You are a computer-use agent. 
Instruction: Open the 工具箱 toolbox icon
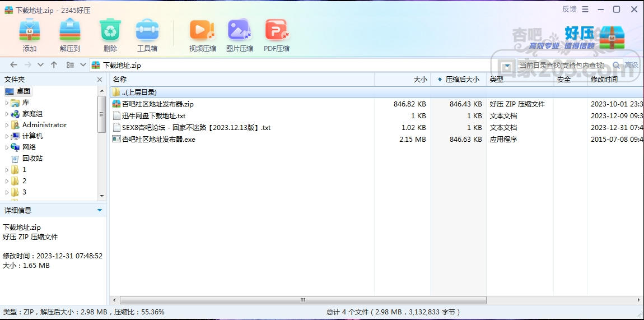coord(147,30)
